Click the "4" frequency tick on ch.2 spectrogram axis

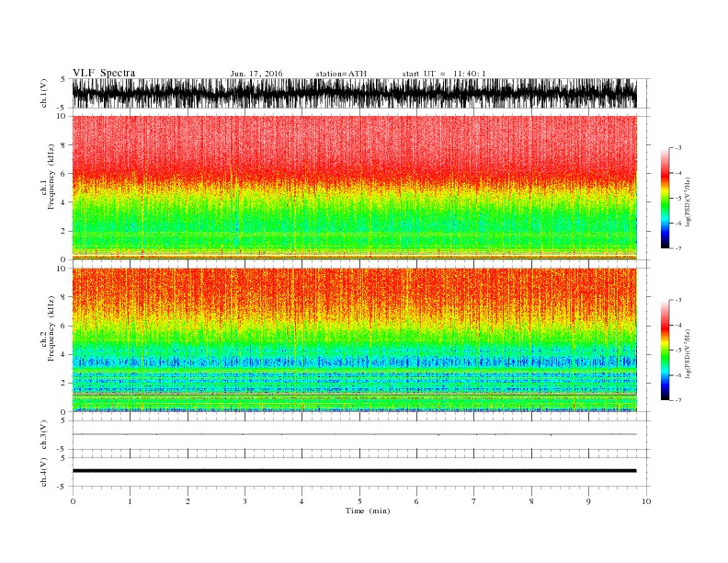[63, 355]
